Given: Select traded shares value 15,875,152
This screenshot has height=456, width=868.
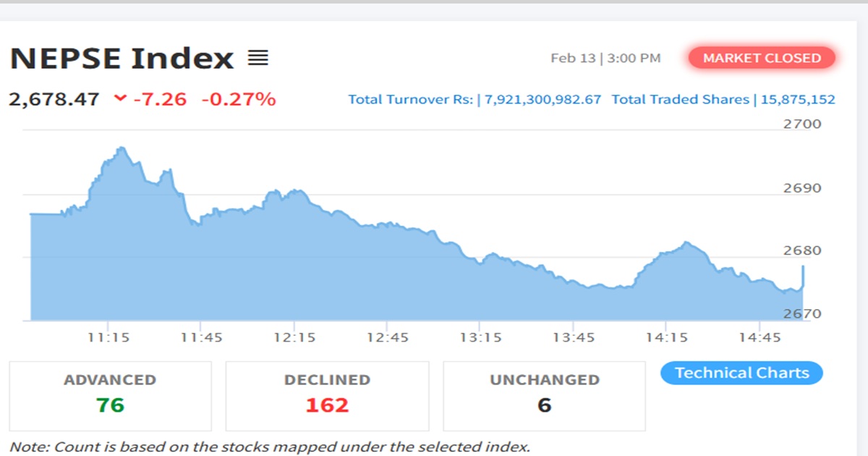Looking at the screenshot, I should (798, 99).
